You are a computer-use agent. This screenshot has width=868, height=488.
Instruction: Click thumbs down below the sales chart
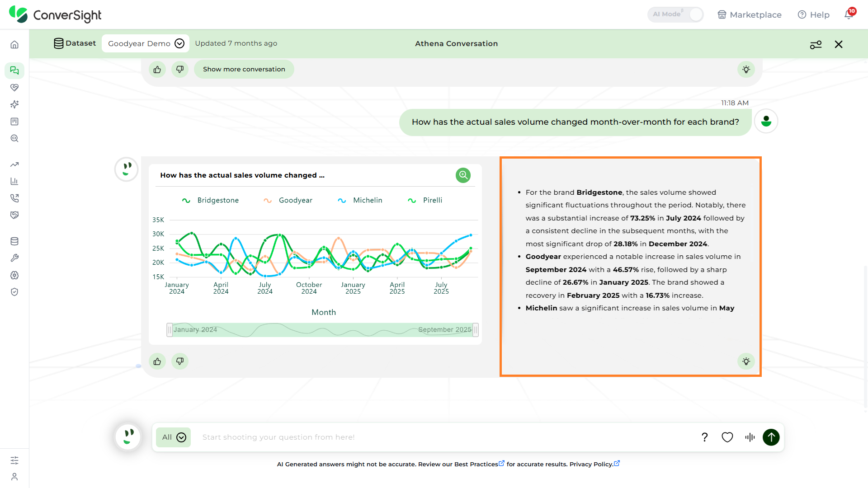[x=180, y=361]
